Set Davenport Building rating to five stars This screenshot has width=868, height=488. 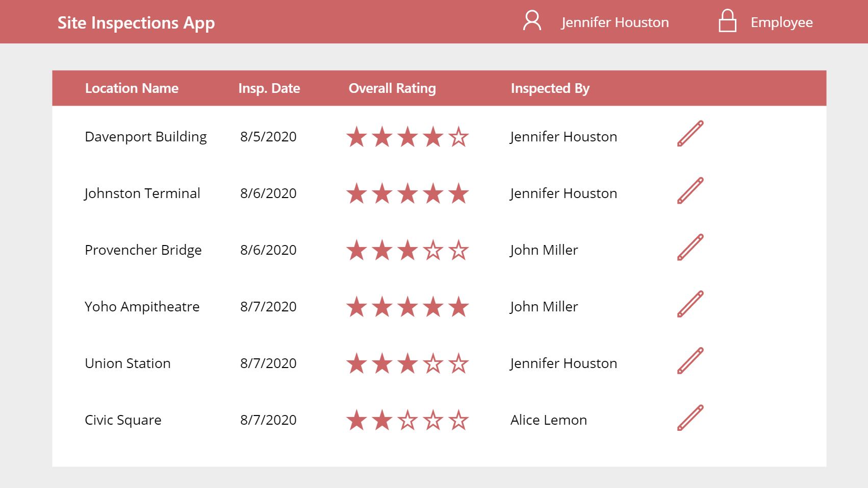pyautogui.click(x=459, y=136)
